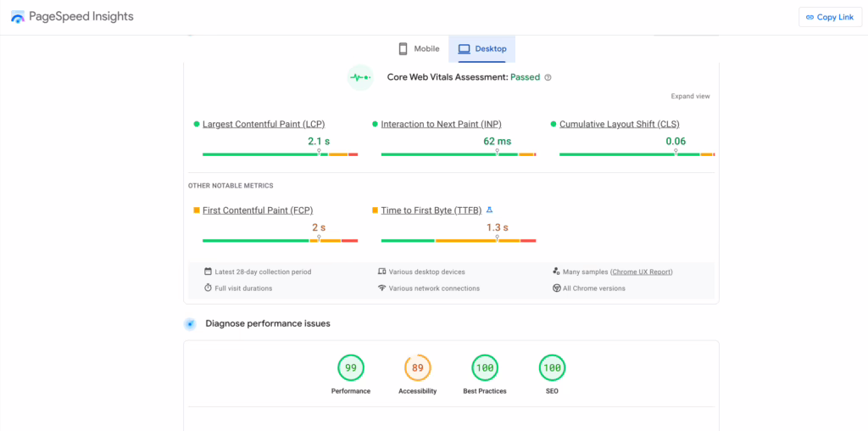The image size is (868, 431).
Task: Click the CLS distribution bar
Action: pos(637,154)
